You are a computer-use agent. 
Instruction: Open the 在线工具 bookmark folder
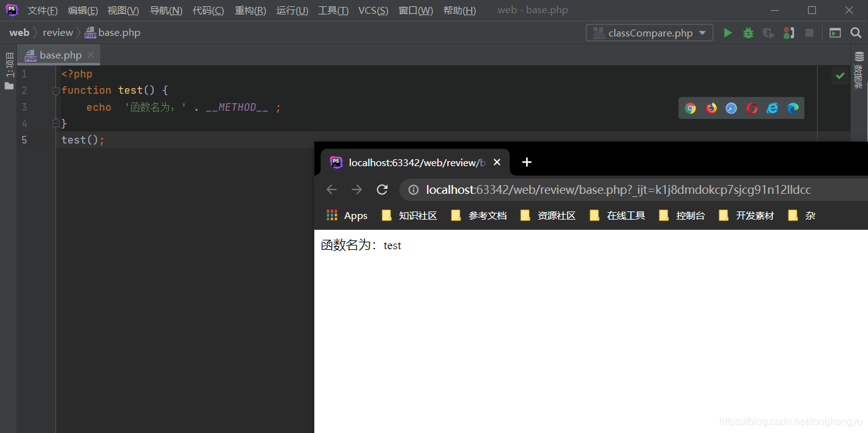(617, 215)
